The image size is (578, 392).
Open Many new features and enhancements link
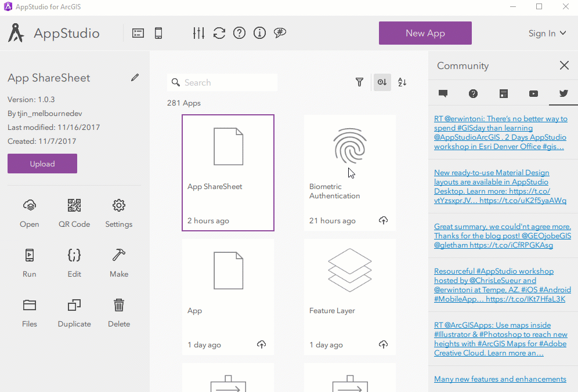[x=500, y=379]
